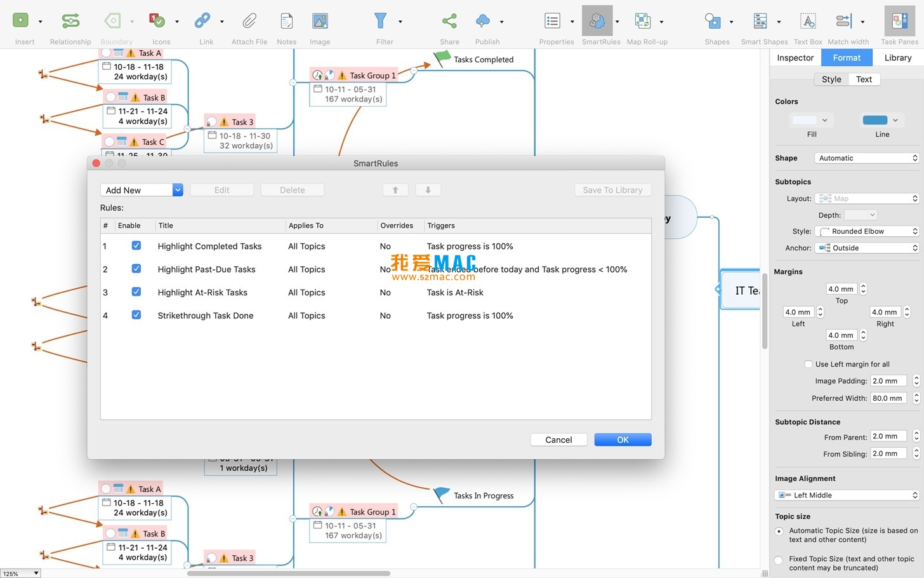Click Save To Library button
Viewport: 924px width, 578px height.
[x=612, y=190]
